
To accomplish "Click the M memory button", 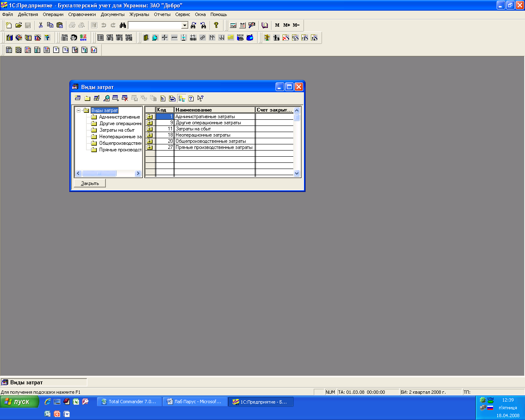I will point(277,25).
